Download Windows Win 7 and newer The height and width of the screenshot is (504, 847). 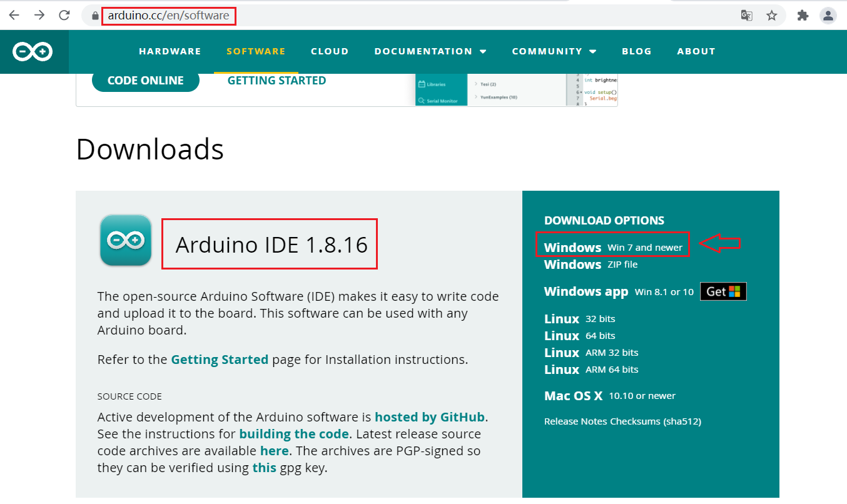coord(613,247)
